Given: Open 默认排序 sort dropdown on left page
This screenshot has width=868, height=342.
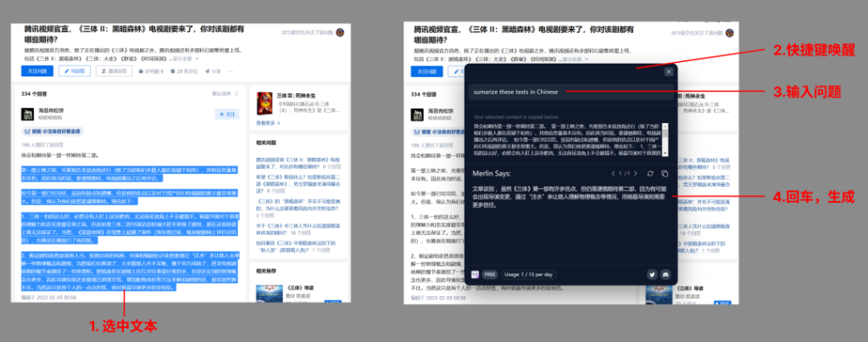Looking at the screenshot, I should point(222,93).
